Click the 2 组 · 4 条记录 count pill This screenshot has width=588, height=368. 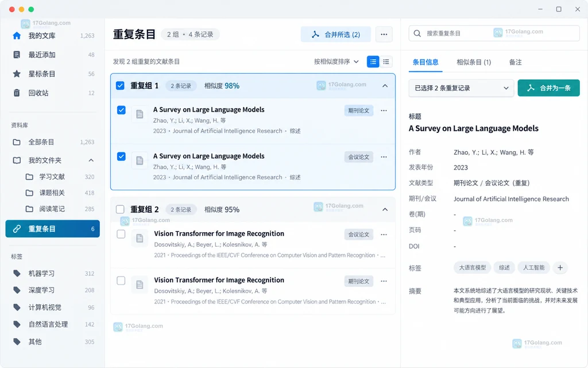190,34
